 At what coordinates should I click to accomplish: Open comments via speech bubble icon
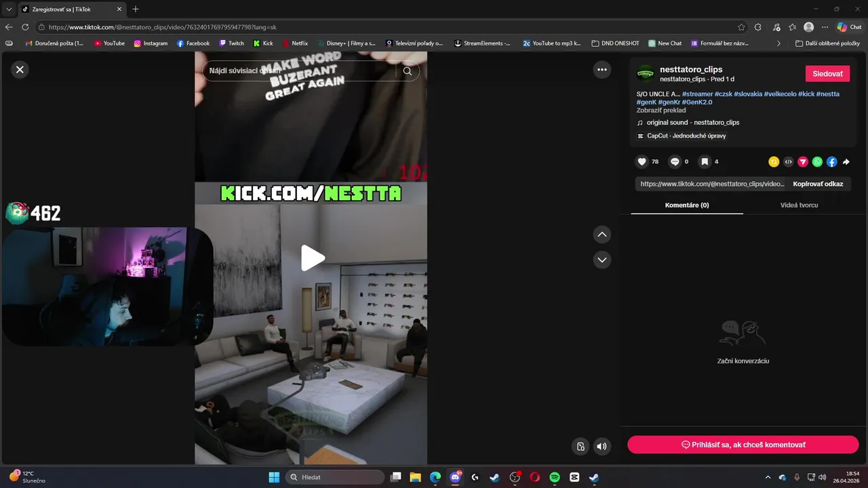[675, 161]
